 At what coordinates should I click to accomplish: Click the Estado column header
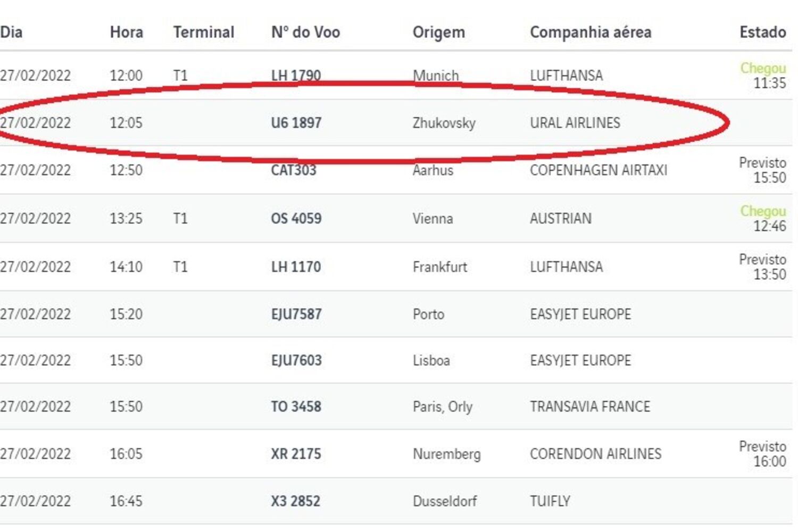point(763,32)
